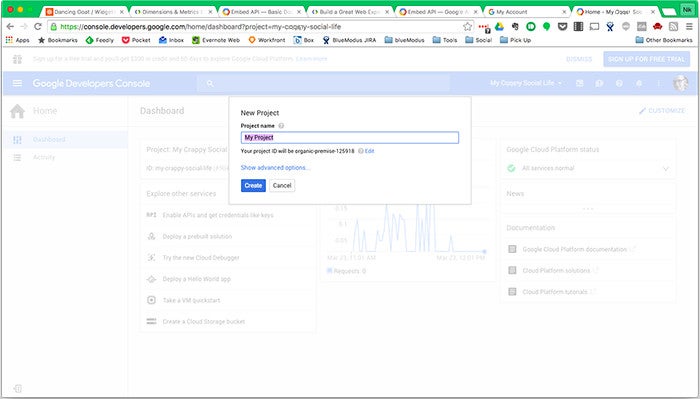The height and width of the screenshot is (399, 700).
Task: Click the red couch extension icon
Action: pos(657,27)
